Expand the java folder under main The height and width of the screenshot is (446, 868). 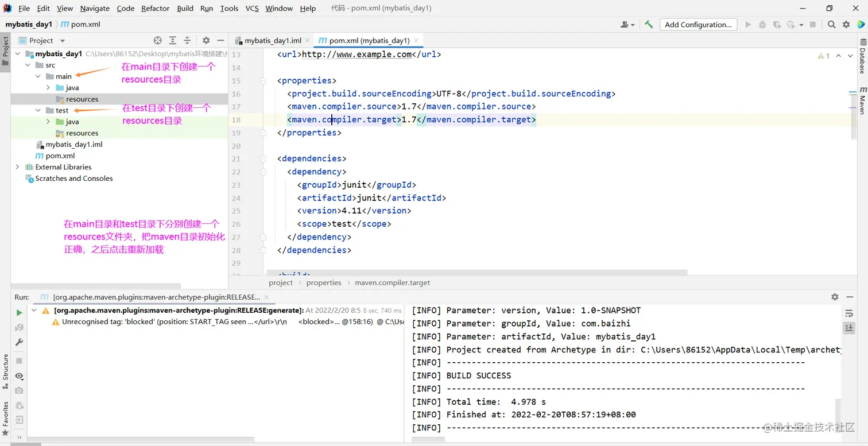point(48,88)
